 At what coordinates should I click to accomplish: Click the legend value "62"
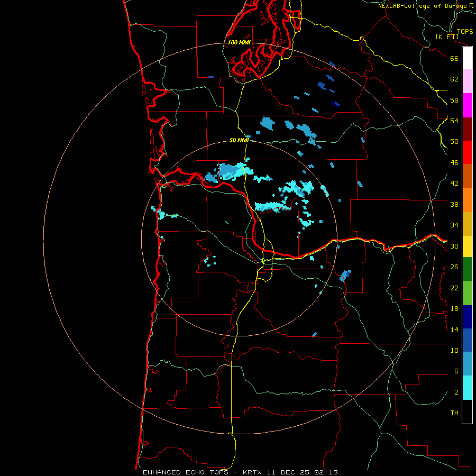[454, 79]
